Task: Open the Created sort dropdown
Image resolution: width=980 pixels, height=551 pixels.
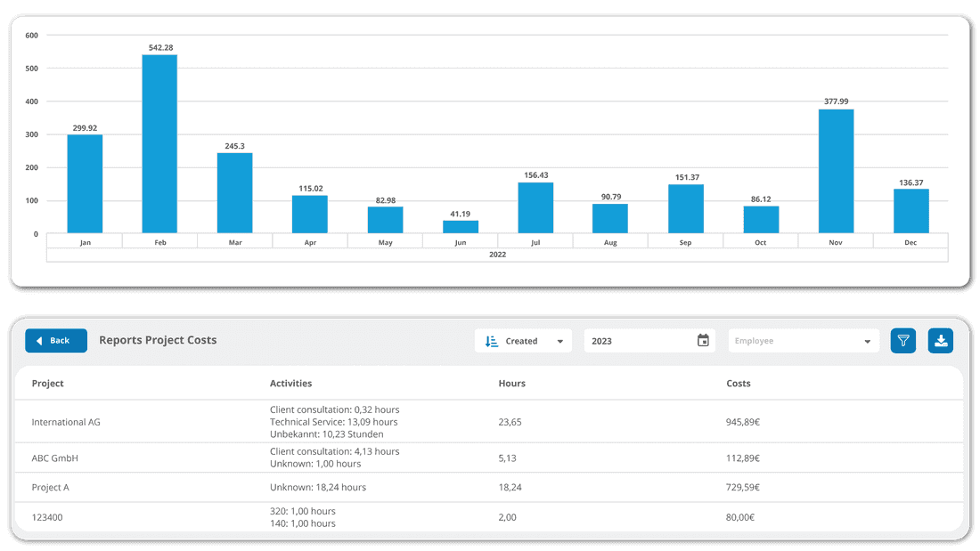Action: pyautogui.click(x=523, y=340)
